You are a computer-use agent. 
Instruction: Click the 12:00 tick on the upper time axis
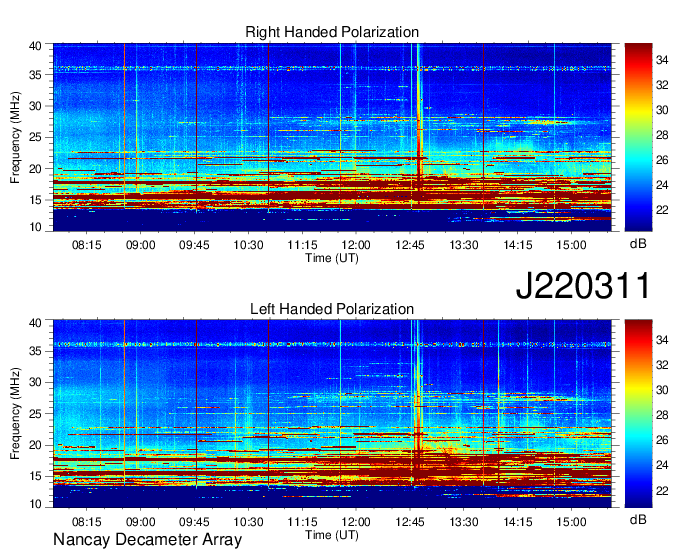(x=356, y=245)
